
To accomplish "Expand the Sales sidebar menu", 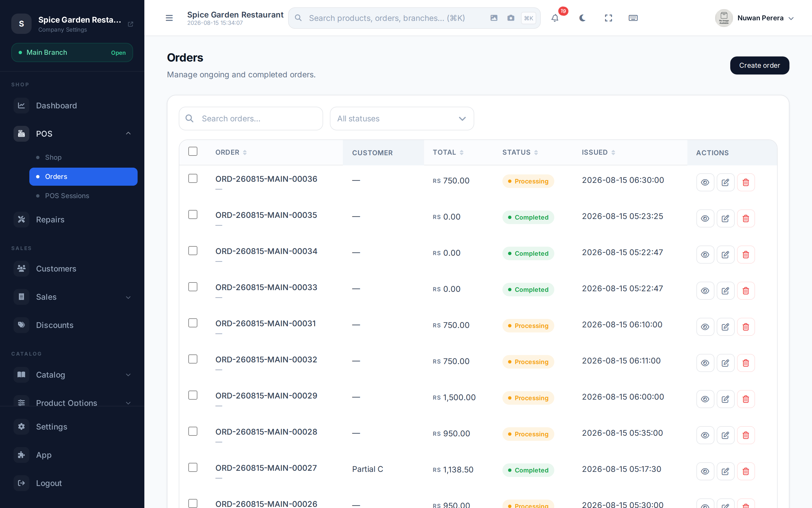I will tap(72, 297).
